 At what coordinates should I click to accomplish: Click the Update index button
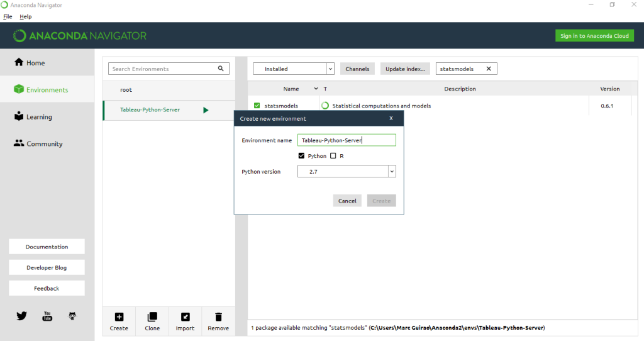[405, 69]
